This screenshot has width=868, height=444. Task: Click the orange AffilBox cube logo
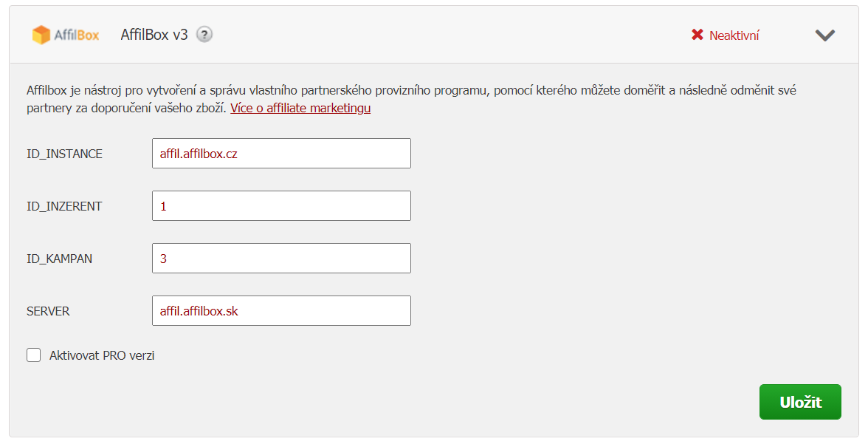coord(41,35)
